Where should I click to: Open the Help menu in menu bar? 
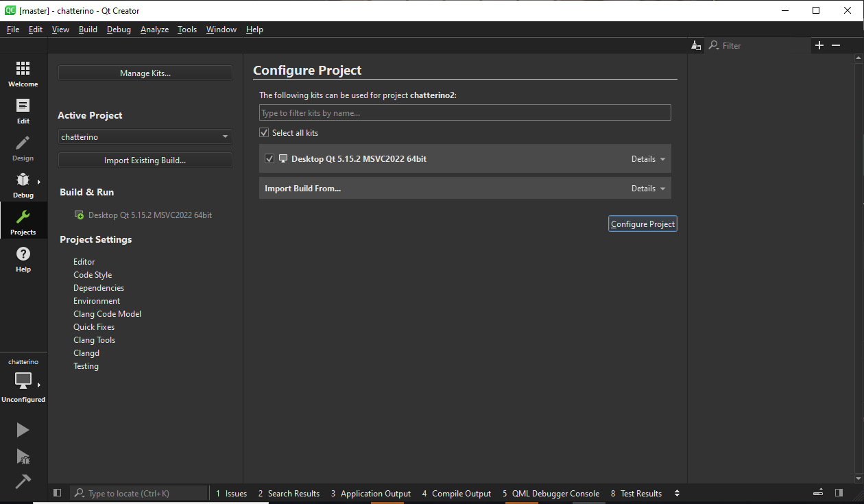click(254, 29)
